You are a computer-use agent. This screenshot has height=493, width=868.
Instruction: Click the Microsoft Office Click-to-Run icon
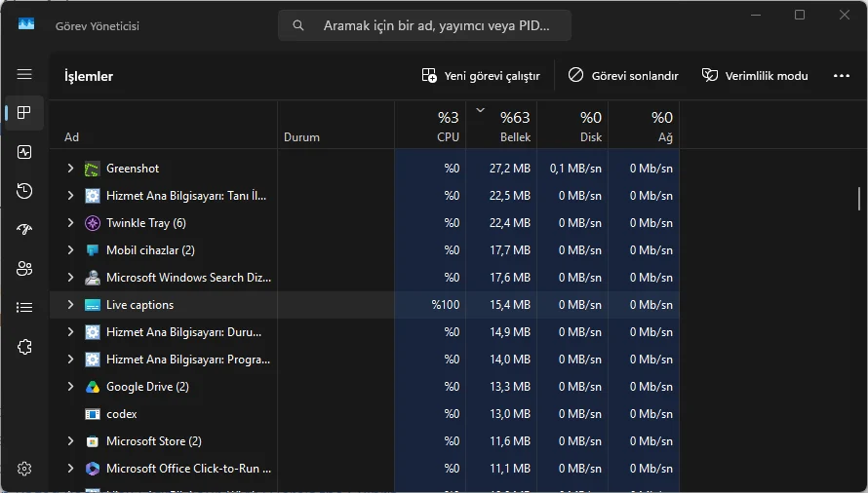coord(93,469)
